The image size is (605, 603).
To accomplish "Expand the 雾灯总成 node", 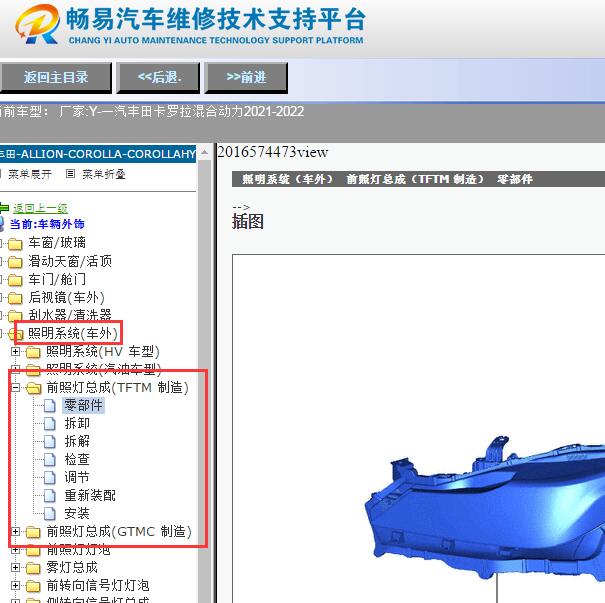I will [x=15, y=568].
